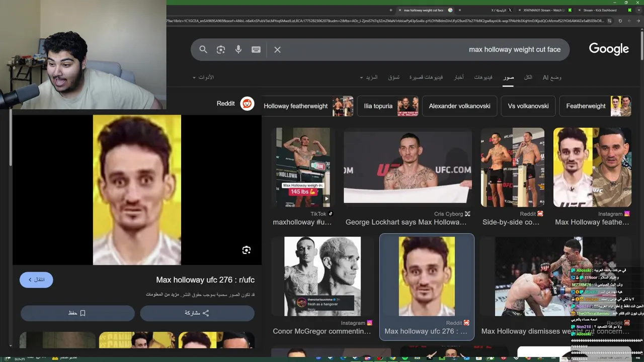Image resolution: width=644 pixels, height=362 pixels.
Task: Click the browser address bar URL
Action: coord(385,21)
